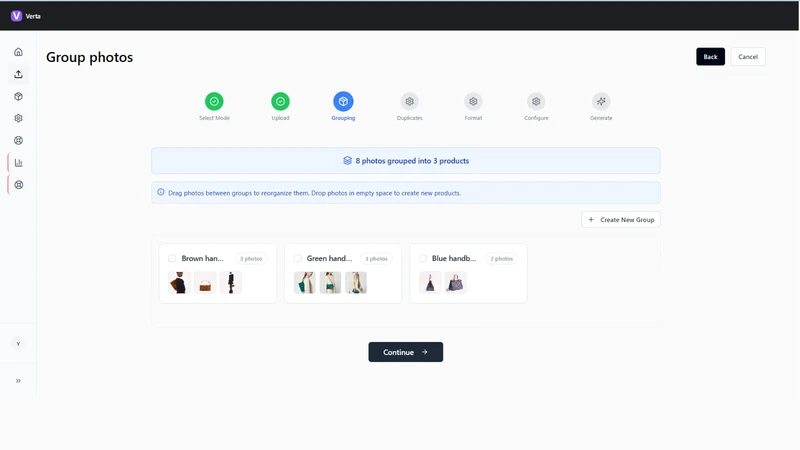Check the Green handbag group checkbox

coord(297,259)
